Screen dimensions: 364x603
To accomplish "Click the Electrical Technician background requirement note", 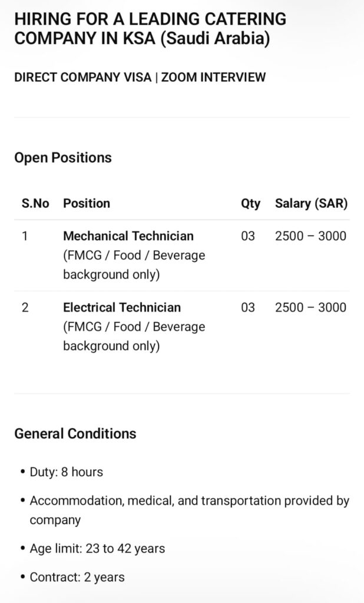I will pos(134,336).
